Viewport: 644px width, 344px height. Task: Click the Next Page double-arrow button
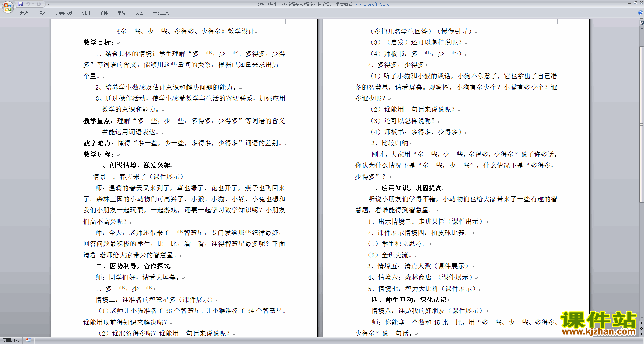[642, 334]
